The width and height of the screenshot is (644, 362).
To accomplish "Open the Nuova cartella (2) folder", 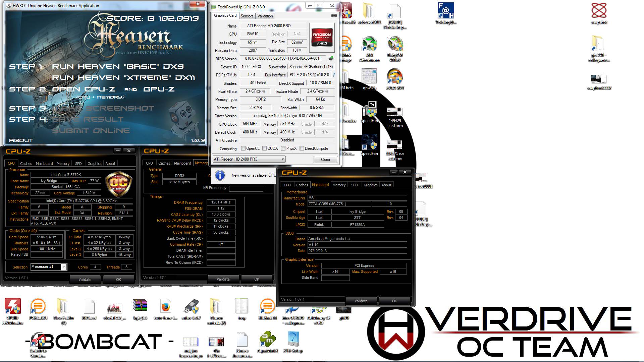I will (x=216, y=311).
